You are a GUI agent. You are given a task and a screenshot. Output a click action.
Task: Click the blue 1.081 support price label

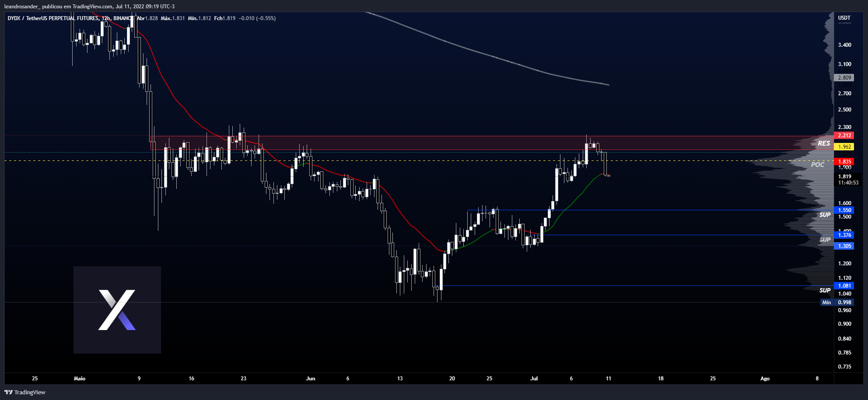tap(844, 286)
